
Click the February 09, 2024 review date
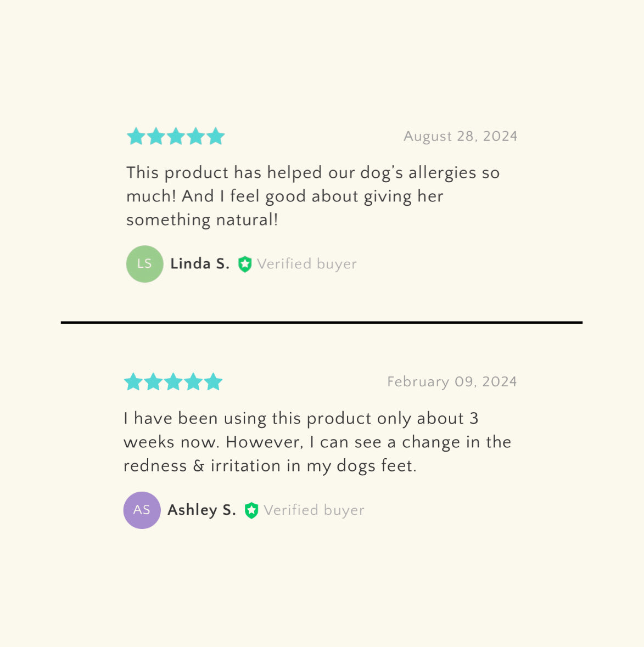452,382
